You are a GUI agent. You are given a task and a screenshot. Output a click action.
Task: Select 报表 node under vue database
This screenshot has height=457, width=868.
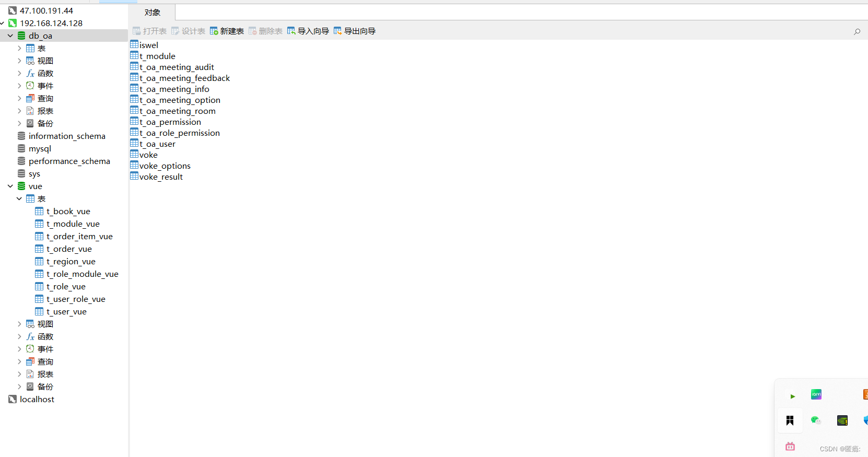(x=45, y=374)
